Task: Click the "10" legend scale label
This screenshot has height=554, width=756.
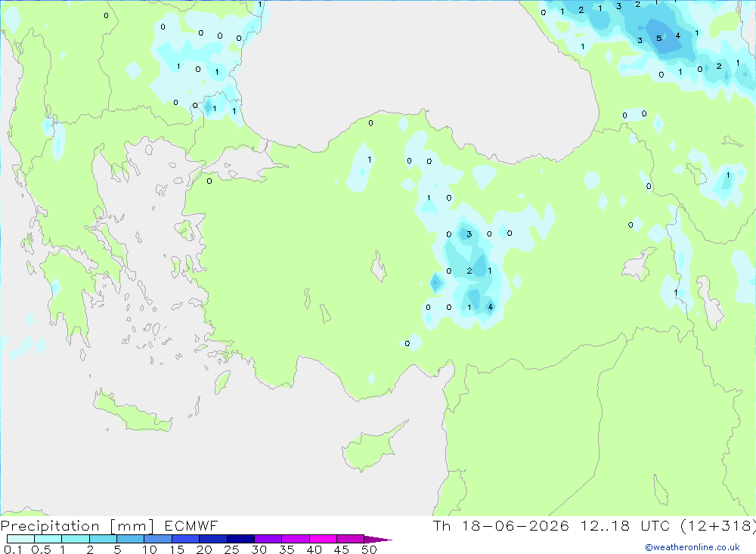Action: coord(150,549)
